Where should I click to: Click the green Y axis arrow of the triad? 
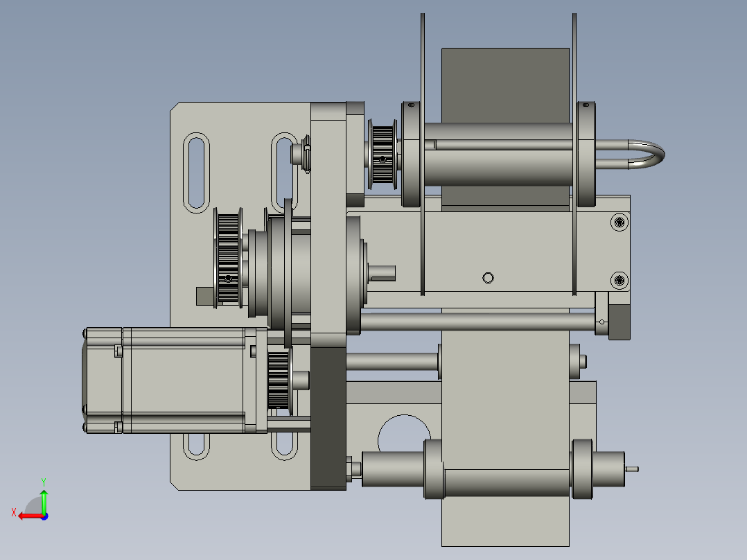click(44, 500)
